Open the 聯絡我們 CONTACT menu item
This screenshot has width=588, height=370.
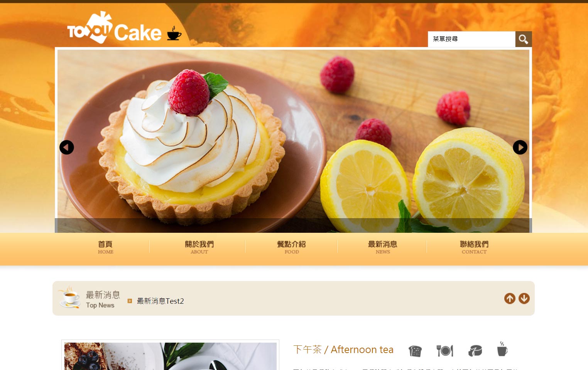474,247
